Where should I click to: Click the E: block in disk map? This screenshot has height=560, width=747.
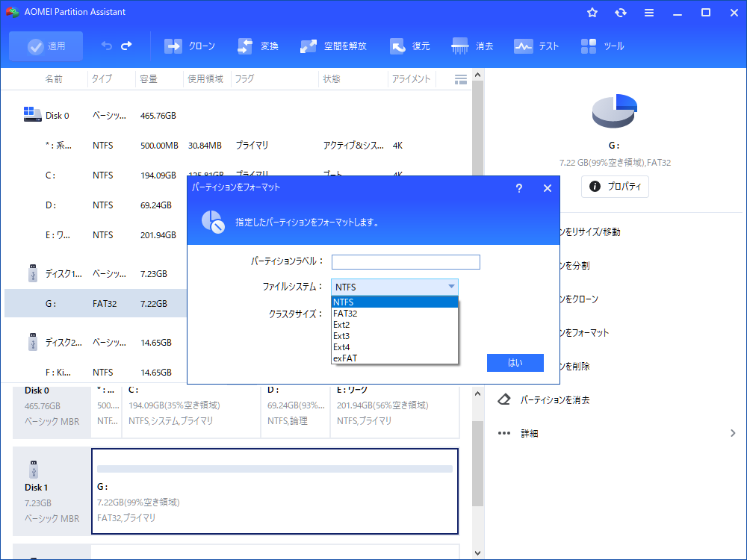395,411
